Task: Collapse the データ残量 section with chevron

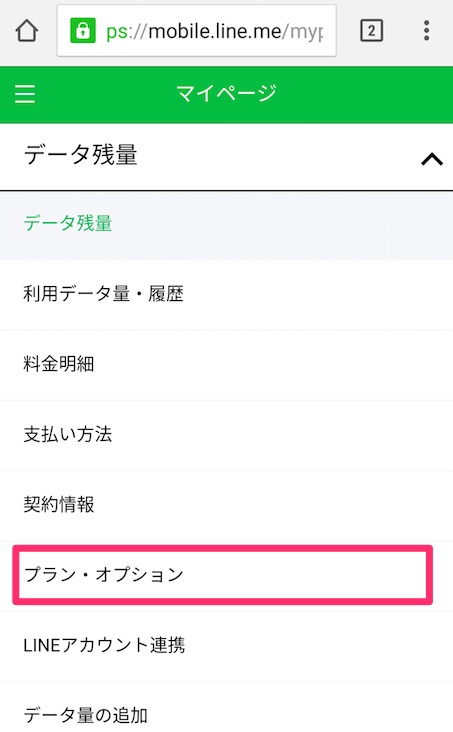Action: coord(432,159)
